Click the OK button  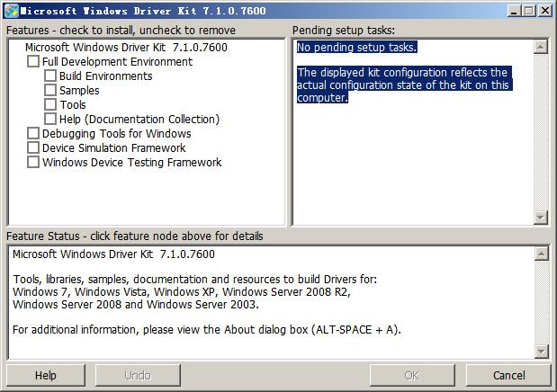coord(412,375)
